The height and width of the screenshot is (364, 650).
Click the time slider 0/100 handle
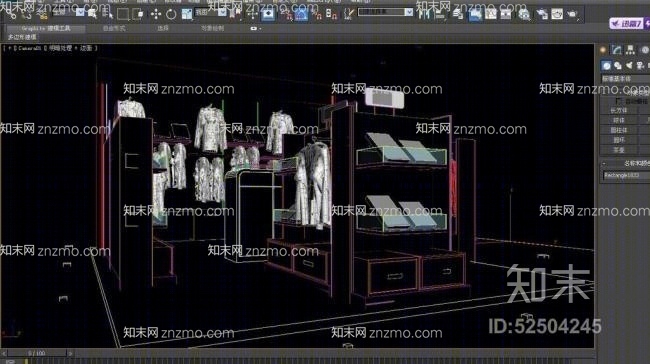coord(36,353)
